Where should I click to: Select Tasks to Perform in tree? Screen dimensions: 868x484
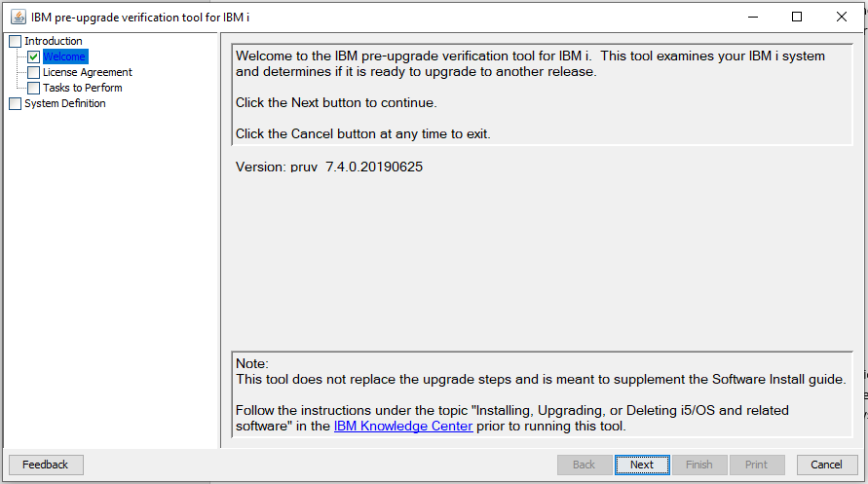click(82, 88)
